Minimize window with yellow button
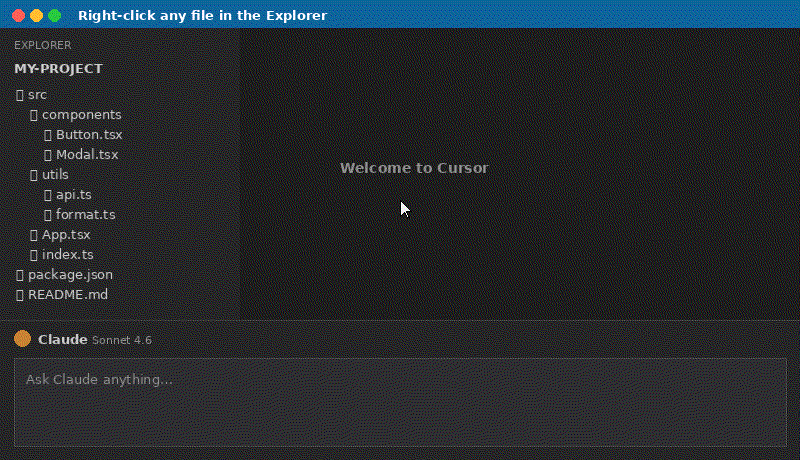Screen dimensions: 800x460 [36, 16]
